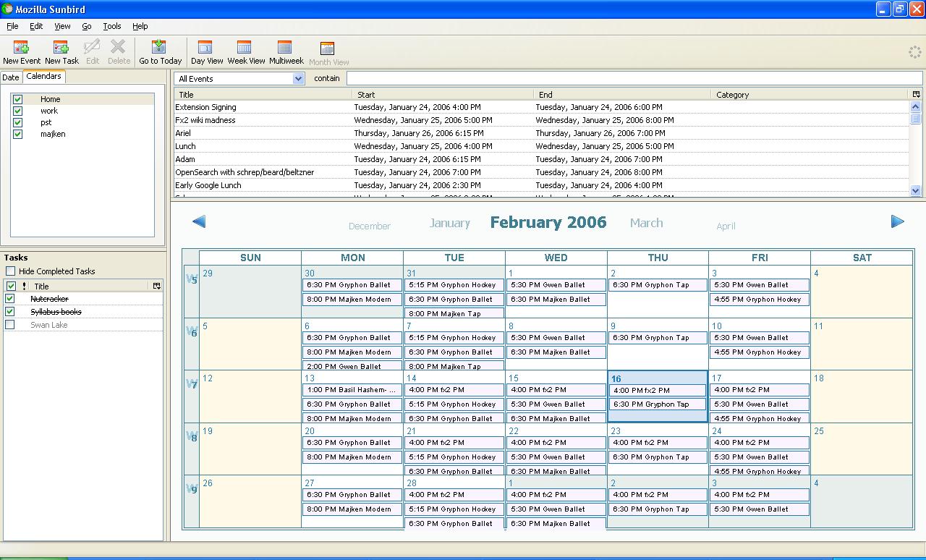Click the event search text field

pos(634,78)
